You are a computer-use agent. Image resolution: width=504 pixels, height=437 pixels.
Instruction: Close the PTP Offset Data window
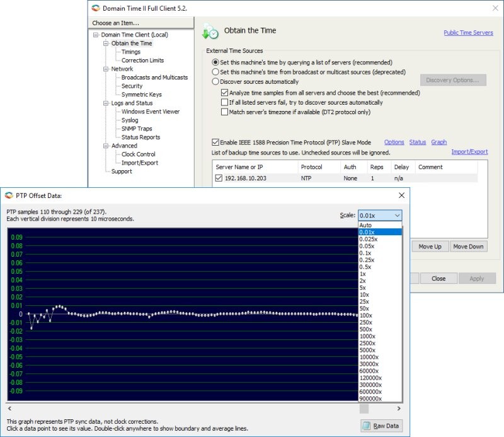401,196
